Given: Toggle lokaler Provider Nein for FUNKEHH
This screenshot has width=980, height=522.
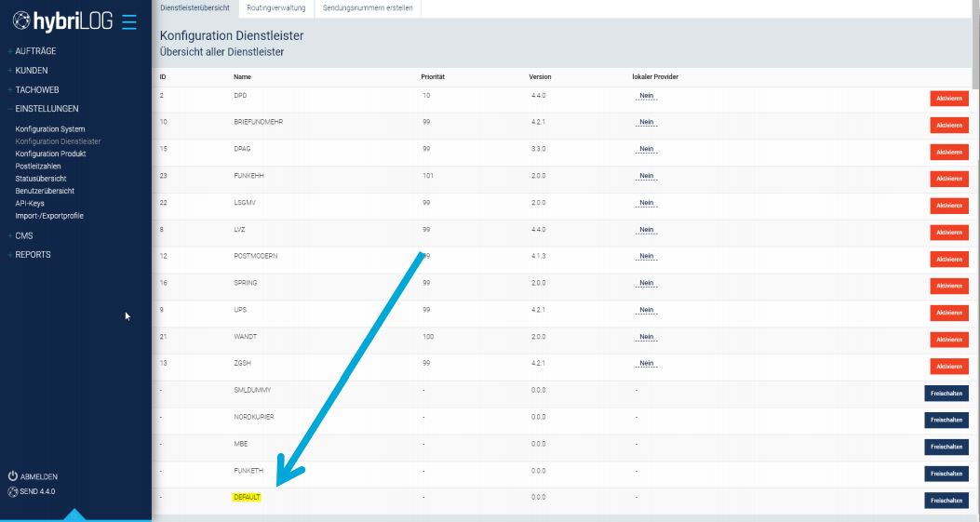Looking at the screenshot, I should 646,176.
